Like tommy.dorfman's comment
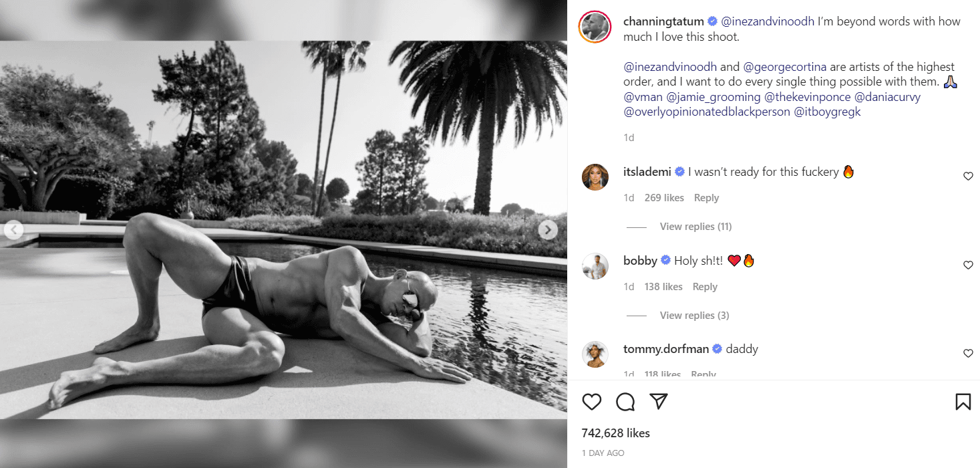Screen dimensions: 980x468 coord(968,354)
